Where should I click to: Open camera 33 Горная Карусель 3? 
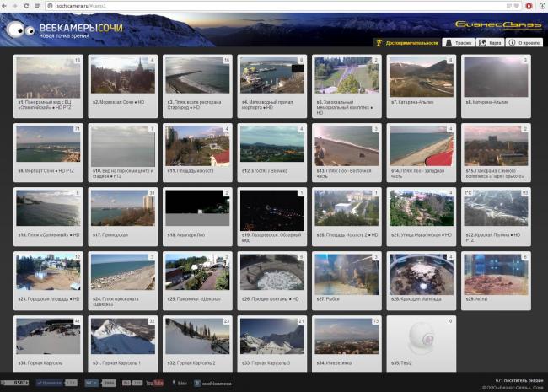click(x=272, y=344)
